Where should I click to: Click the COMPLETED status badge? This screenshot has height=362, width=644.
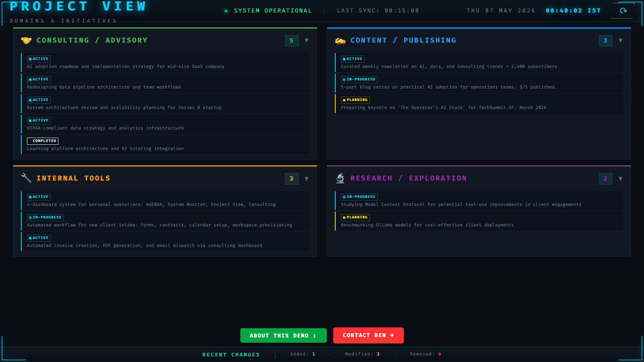[x=43, y=141]
